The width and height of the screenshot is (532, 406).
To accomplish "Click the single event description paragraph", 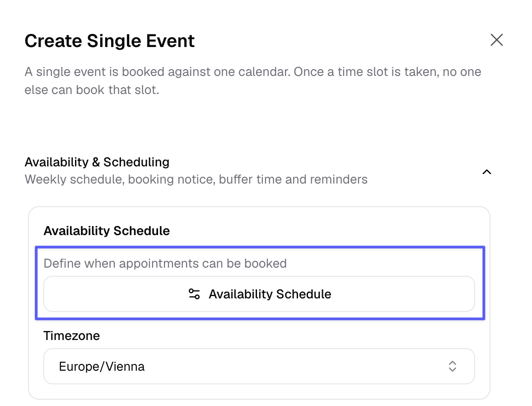I will tap(253, 81).
